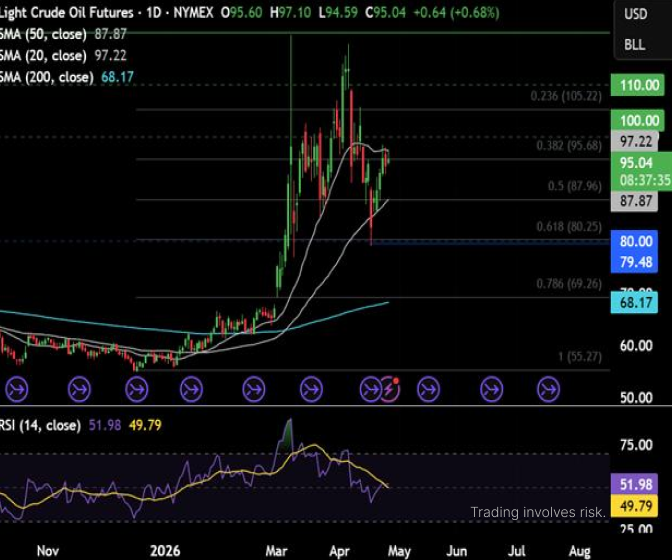Click the May time axis label
The height and width of the screenshot is (560, 672).
click(399, 551)
